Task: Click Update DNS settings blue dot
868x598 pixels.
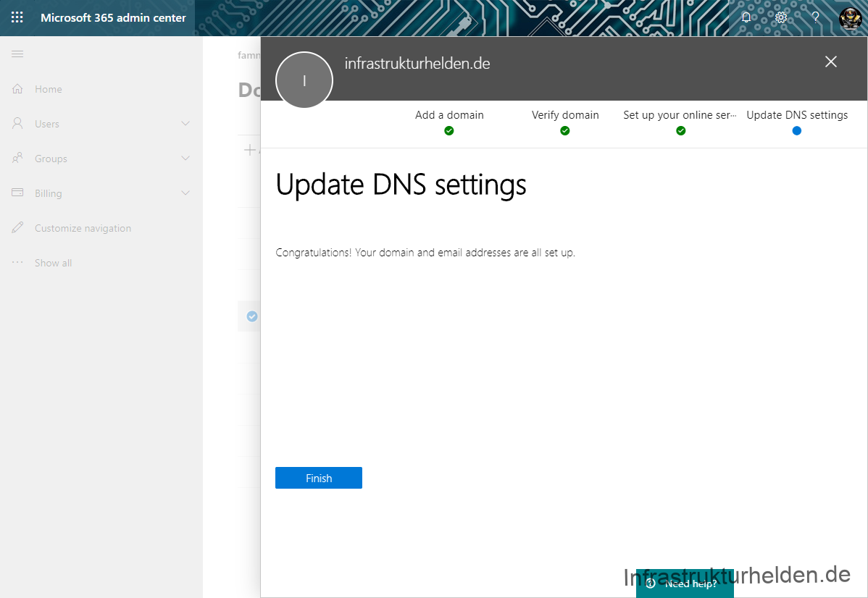Action: [x=796, y=130]
